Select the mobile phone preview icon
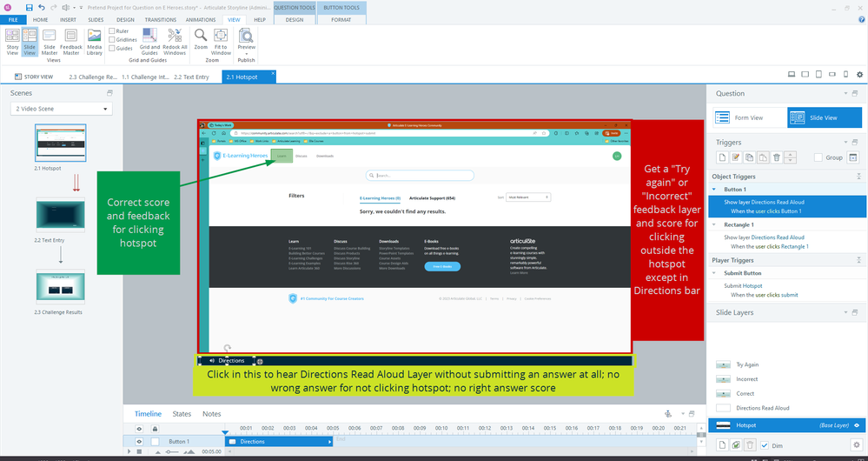 [845, 74]
